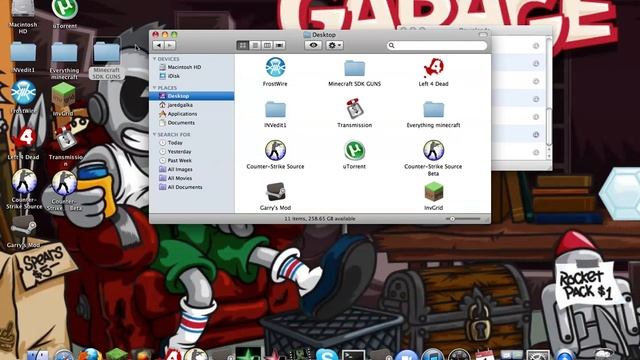Viewport: 640px width, 360px height.
Task: Click the InvGrid desktop icon
Action: (x=63, y=95)
